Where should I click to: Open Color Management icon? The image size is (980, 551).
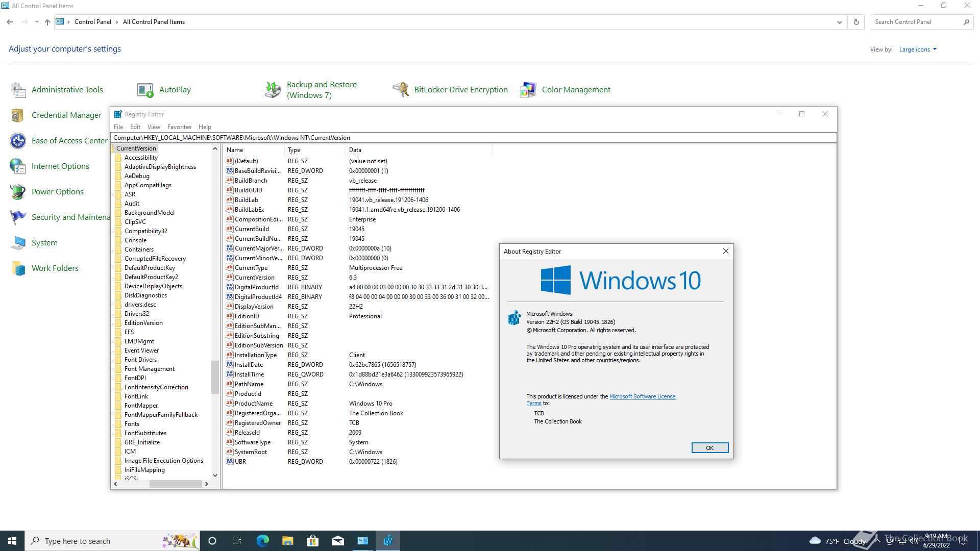[528, 90]
